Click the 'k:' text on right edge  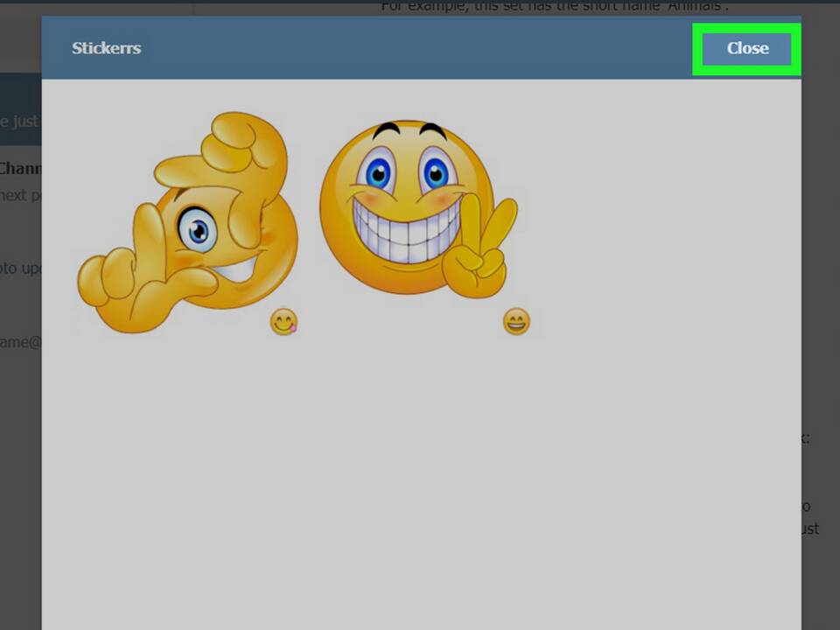[x=805, y=437]
